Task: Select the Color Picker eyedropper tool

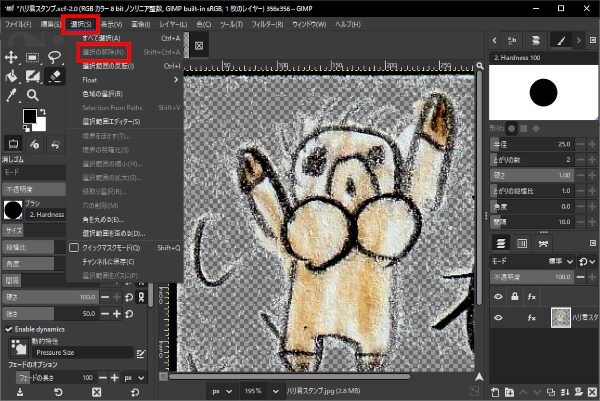Action: click(x=11, y=95)
